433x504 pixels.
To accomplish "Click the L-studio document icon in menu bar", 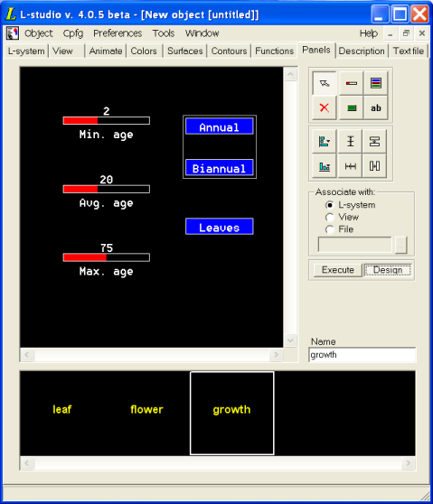I will 13,33.
